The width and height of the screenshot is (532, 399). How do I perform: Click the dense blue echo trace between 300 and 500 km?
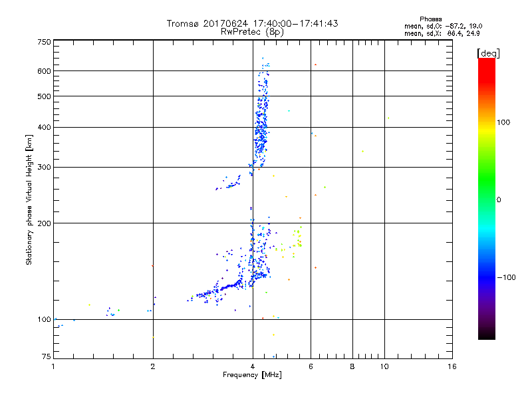pos(261,132)
